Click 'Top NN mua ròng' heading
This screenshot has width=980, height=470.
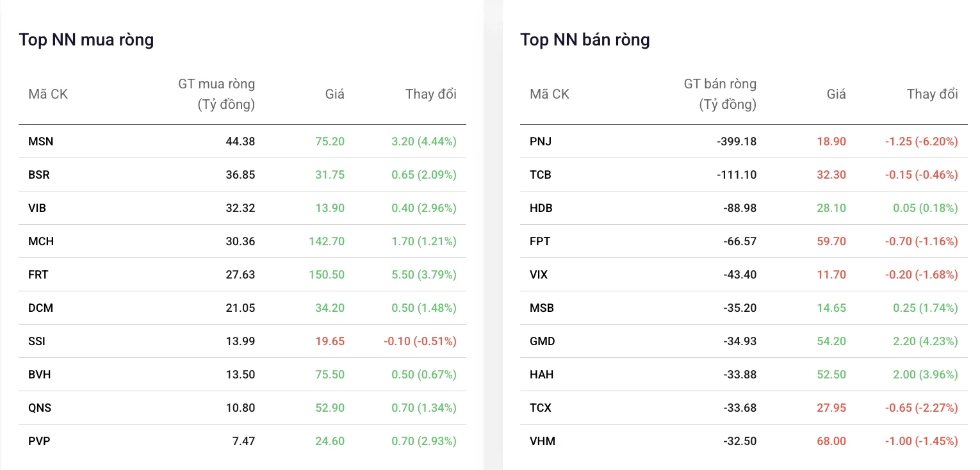coord(86,40)
